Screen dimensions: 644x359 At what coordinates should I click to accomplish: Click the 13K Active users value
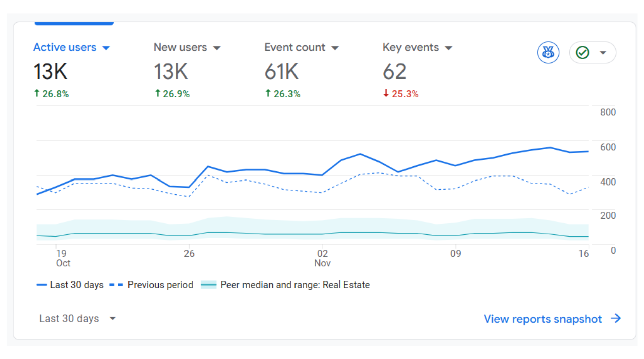click(x=50, y=71)
